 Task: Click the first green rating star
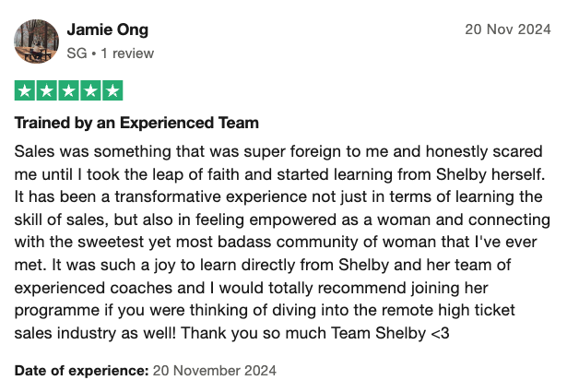click(25, 90)
